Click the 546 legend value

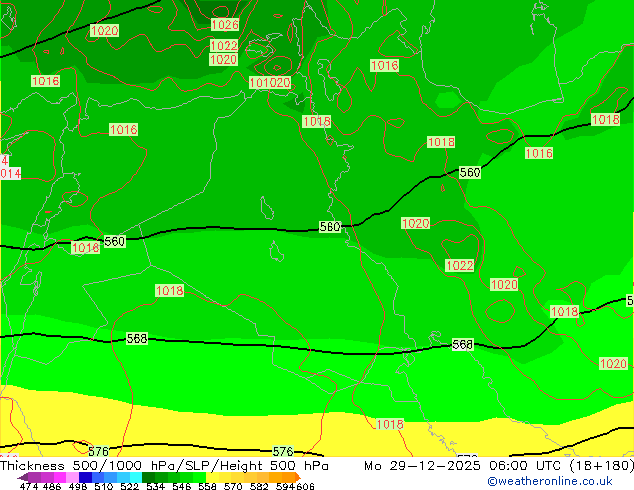pyautogui.click(x=182, y=486)
